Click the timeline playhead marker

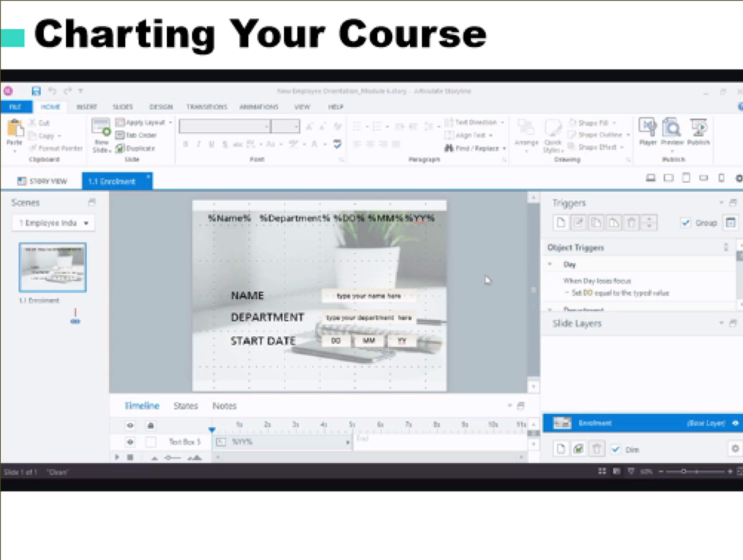pos(212,430)
